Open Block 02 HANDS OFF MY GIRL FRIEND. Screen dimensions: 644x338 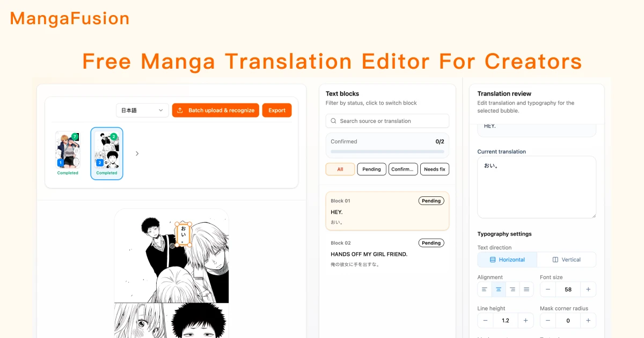387,253
